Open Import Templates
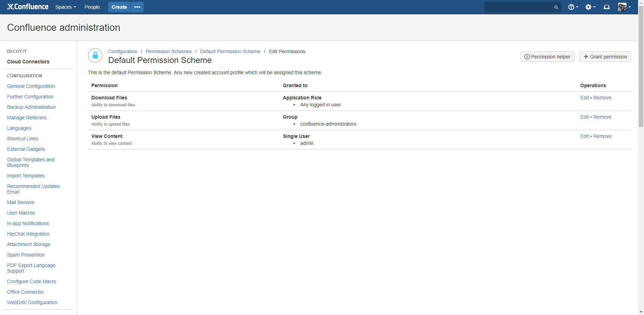644x315 pixels. [26, 176]
